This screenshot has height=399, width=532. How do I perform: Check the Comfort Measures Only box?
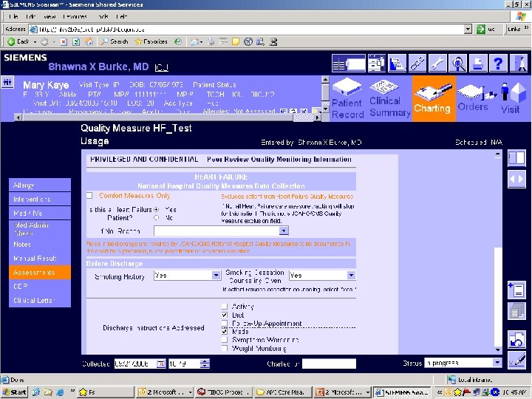click(89, 195)
